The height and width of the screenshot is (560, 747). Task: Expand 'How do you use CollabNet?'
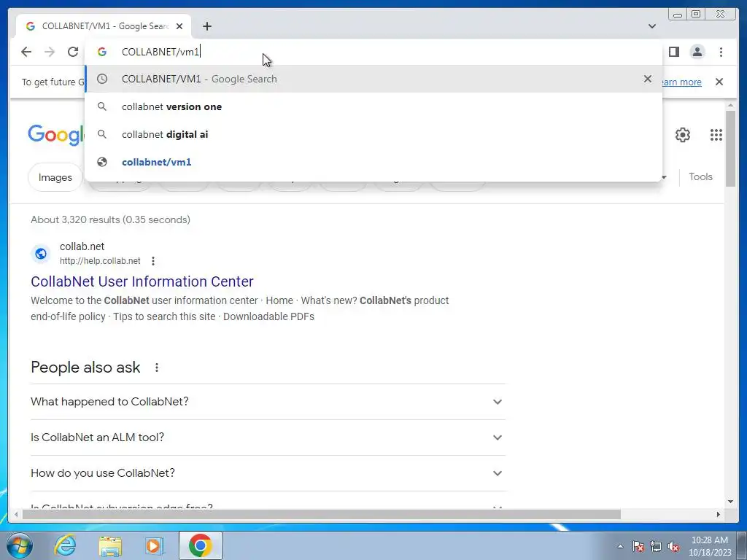click(x=268, y=472)
